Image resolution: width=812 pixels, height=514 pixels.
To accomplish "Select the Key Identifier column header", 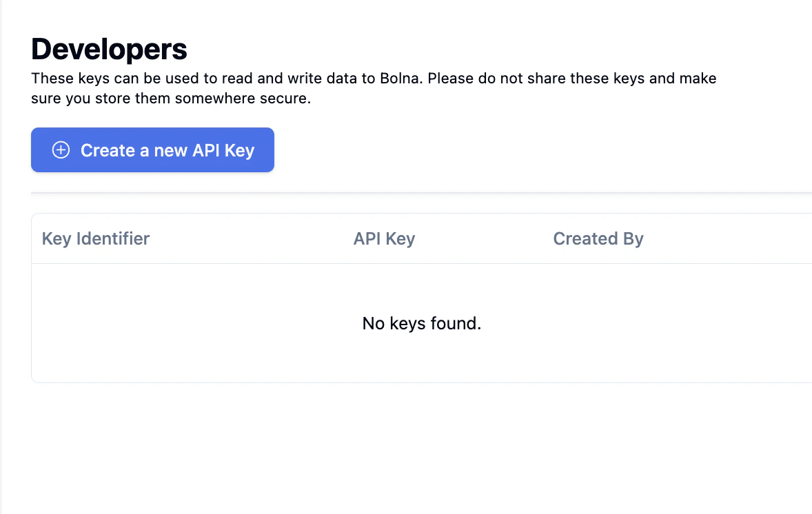I will (95, 238).
